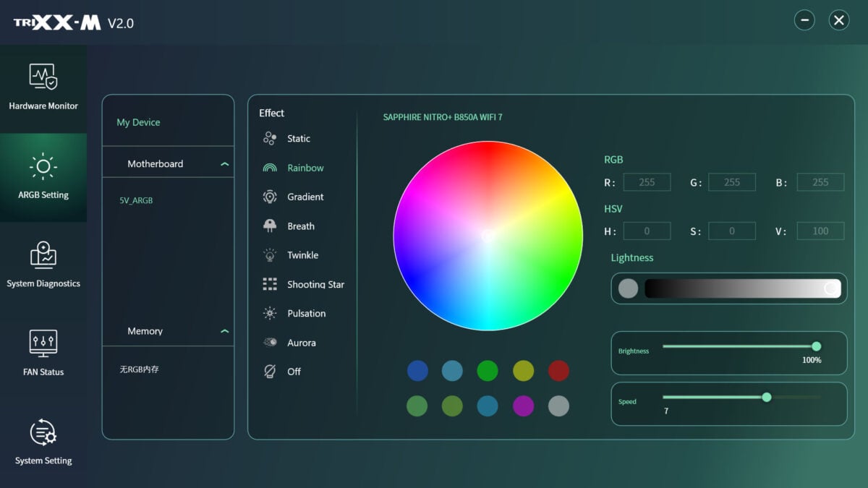Pick the purple preset color swatch
The image size is (868, 488).
coord(523,406)
